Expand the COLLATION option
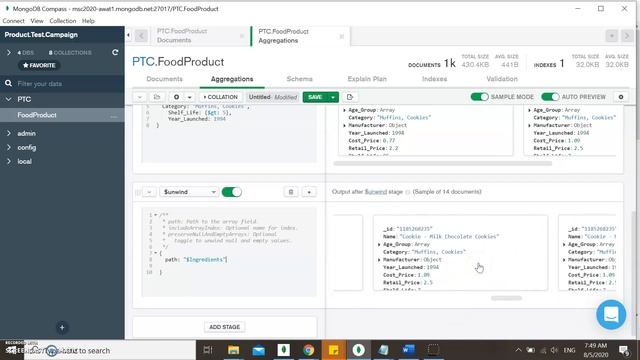 click(x=220, y=97)
